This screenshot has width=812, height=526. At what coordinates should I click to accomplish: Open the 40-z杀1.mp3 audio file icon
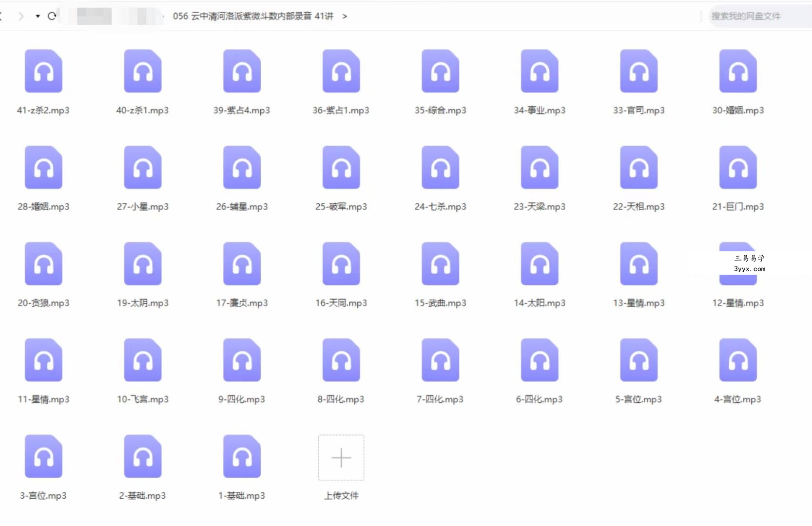tap(143, 71)
